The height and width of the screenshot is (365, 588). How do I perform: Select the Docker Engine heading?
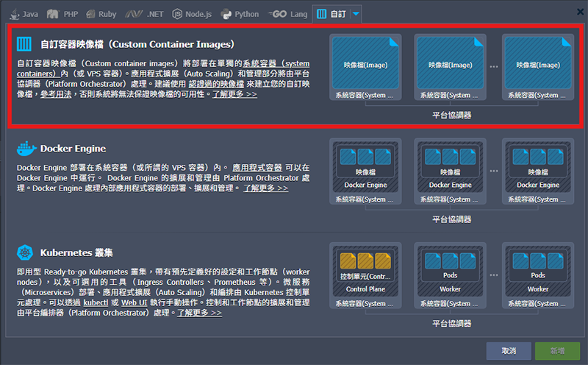[73, 149]
